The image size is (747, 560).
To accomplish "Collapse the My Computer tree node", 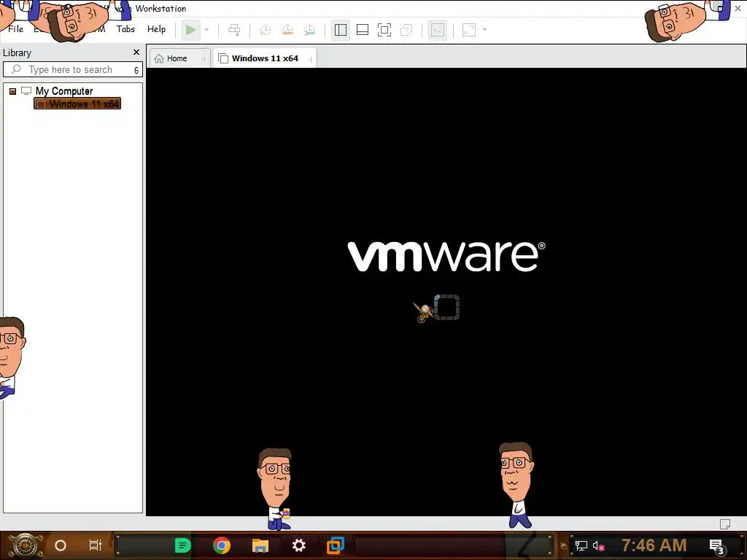I will pos(13,91).
